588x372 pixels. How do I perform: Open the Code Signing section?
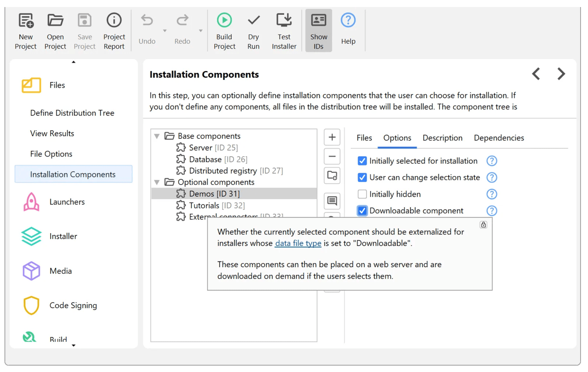(x=73, y=305)
